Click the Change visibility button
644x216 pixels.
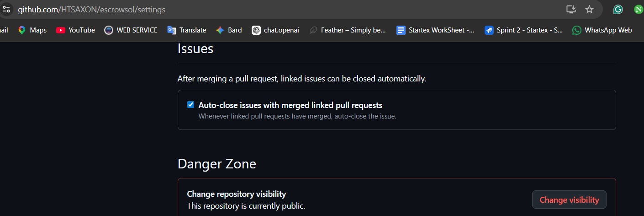[569, 200]
